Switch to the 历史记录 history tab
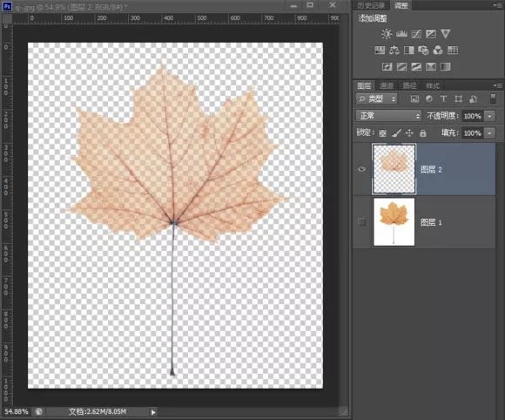505x420 pixels. (x=371, y=5)
